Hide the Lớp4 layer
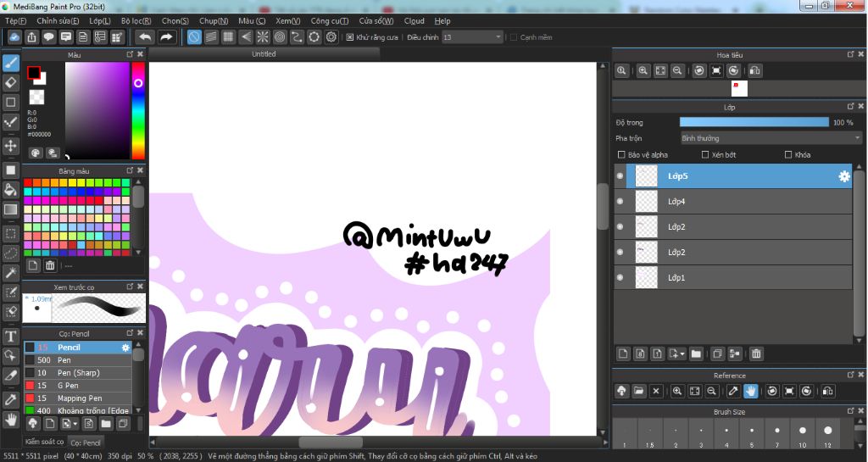This screenshot has width=868, height=462. (x=620, y=202)
